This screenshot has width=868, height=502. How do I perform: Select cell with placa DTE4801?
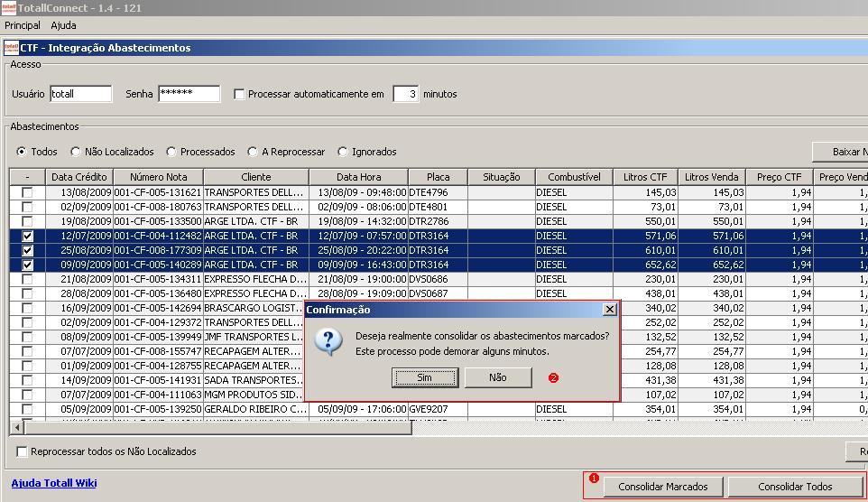(438, 207)
